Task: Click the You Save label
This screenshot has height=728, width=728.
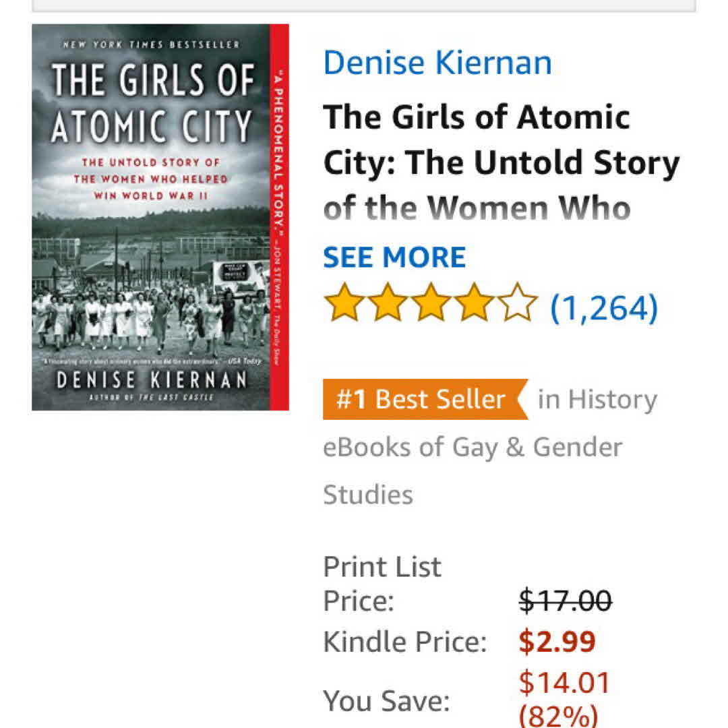Action: 386,702
